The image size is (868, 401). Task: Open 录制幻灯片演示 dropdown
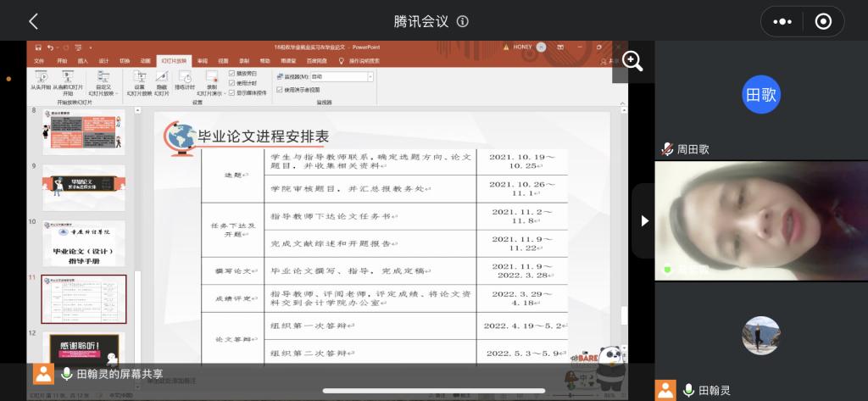(x=212, y=83)
